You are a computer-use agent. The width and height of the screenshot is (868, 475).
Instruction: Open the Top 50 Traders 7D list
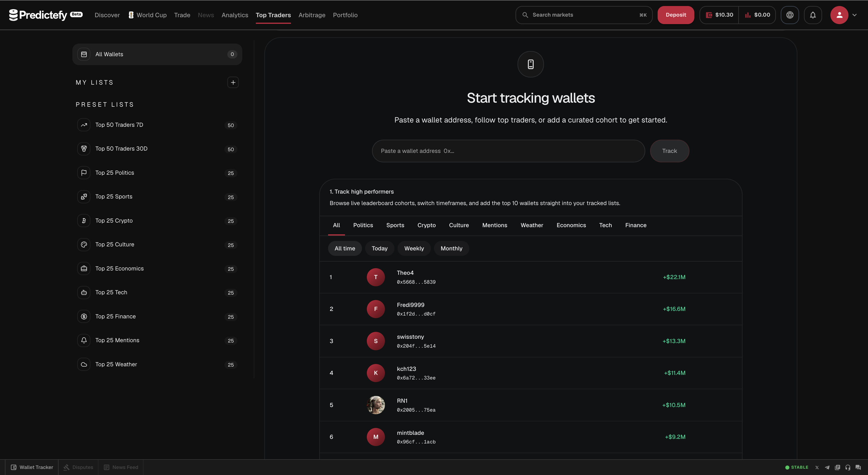[157, 125]
